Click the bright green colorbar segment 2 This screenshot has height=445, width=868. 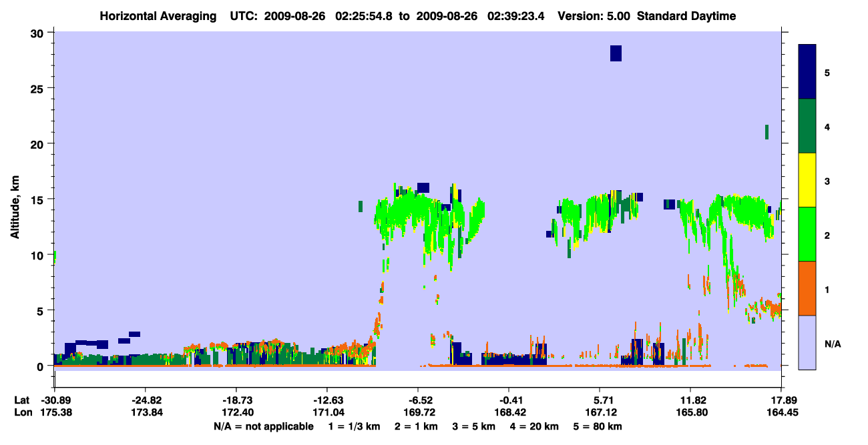tap(807, 234)
